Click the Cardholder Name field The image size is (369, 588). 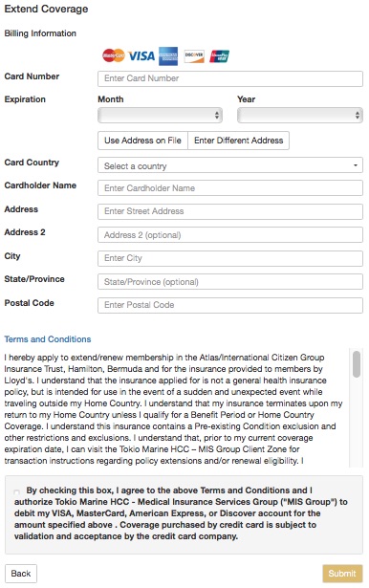229,188
